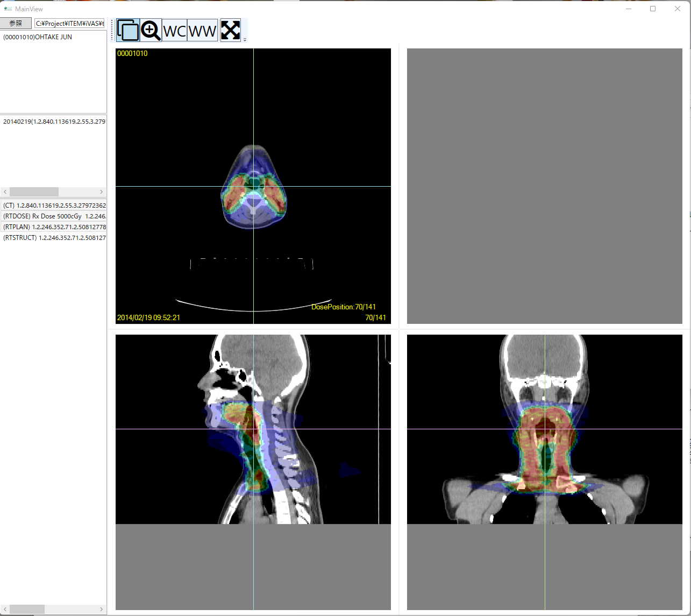The image size is (691, 616).
Task: Click study list scrollbar left arrow
Action: point(5,192)
